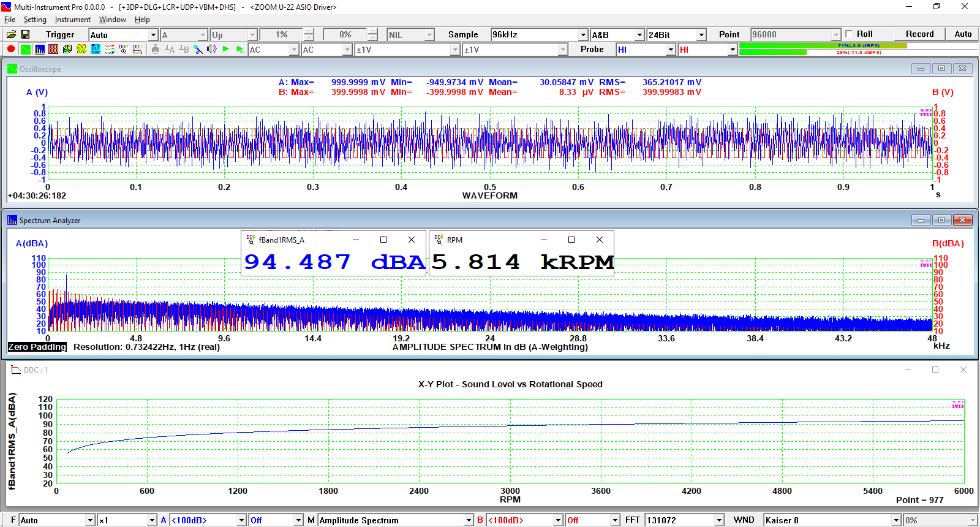Open the Spectrum Analyzer toolbar icon

coord(39,49)
